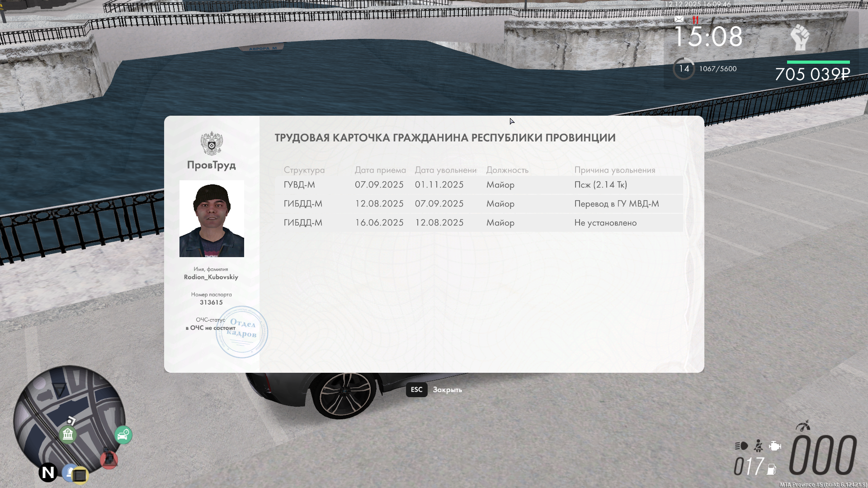Screen dimensions: 868x488
Task: Click the engine status indicator icon
Action: (x=775, y=446)
